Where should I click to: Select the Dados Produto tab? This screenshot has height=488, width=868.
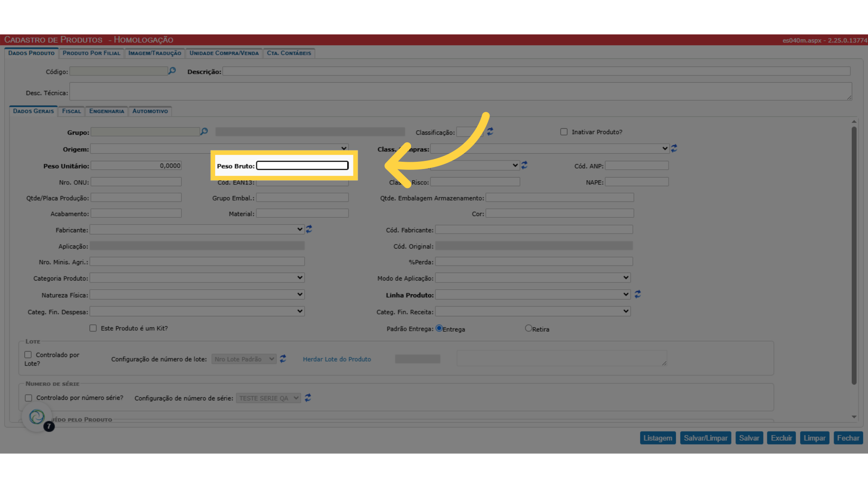pyautogui.click(x=31, y=53)
